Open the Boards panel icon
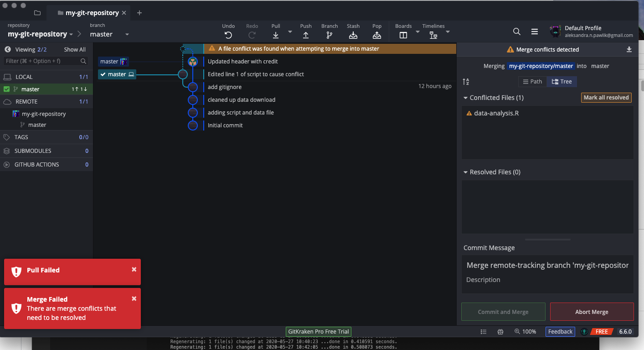This screenshot has height=350, width=644. pyautogui.click(x=403, y=35)
